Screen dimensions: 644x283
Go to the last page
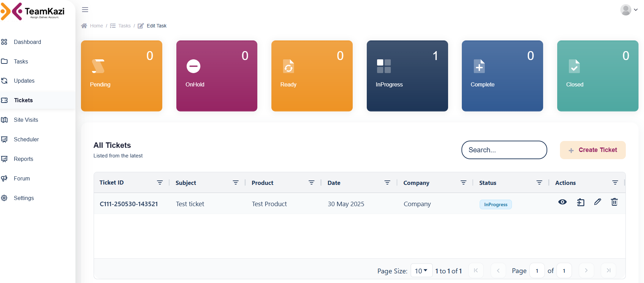[609, 270]
